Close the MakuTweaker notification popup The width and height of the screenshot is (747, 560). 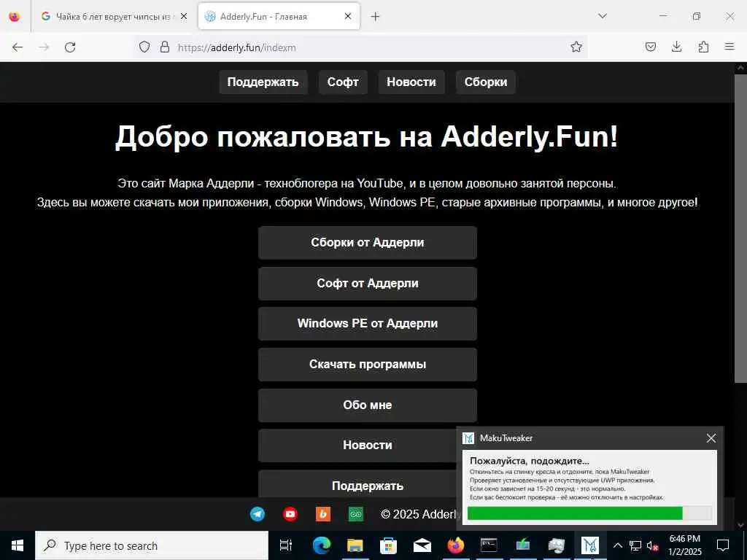[711, 438]
